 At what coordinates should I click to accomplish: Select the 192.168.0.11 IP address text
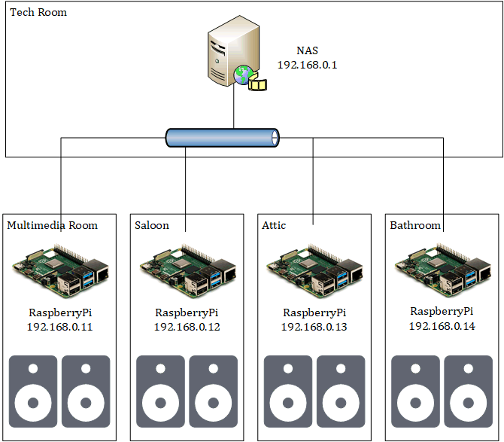(60, 327)
